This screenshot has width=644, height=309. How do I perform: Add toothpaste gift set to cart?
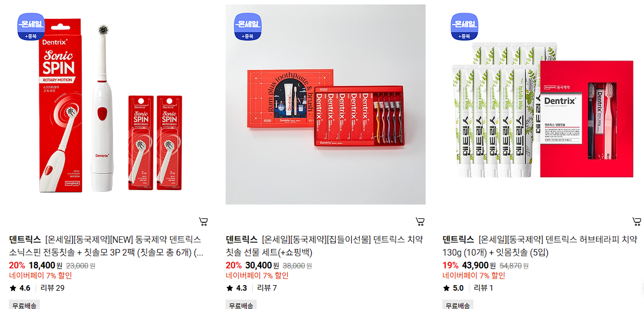420,222
